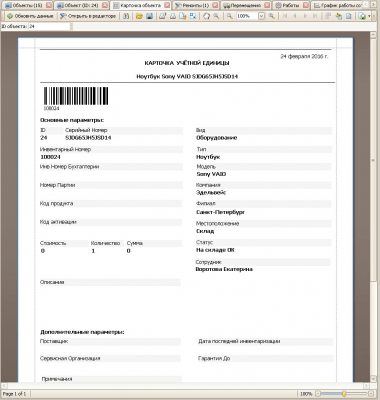Click the print icon in the report toolbar
This screenshot has width=380, height=400.
pyautogui.click(x=173, y=16)
